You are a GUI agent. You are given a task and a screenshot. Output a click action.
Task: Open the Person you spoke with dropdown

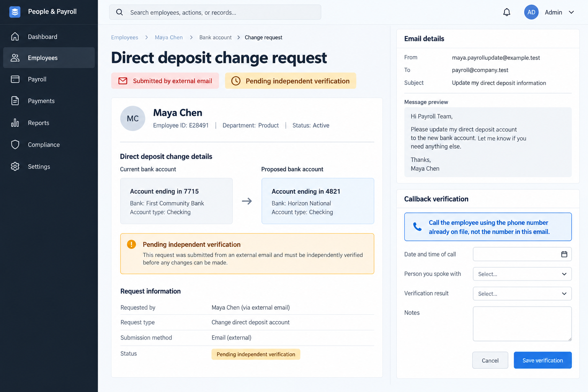pos(522,274)
